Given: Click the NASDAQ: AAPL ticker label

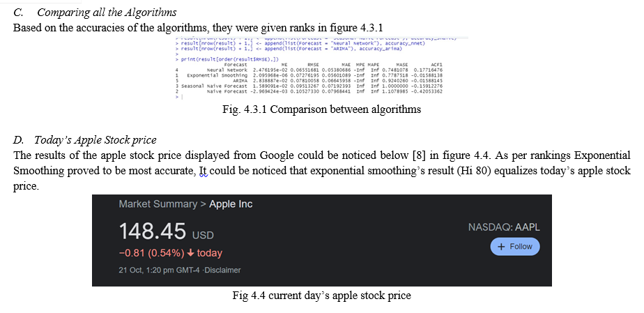Looking at the screenshot, I should 504,227.
